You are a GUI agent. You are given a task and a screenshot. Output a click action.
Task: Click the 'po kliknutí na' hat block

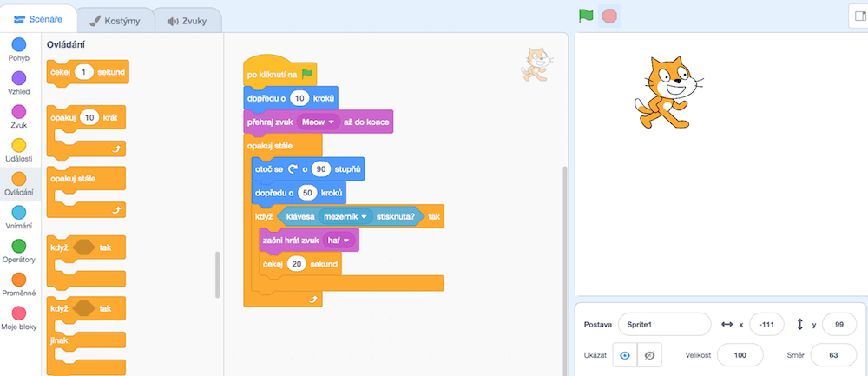click(279, 73)
